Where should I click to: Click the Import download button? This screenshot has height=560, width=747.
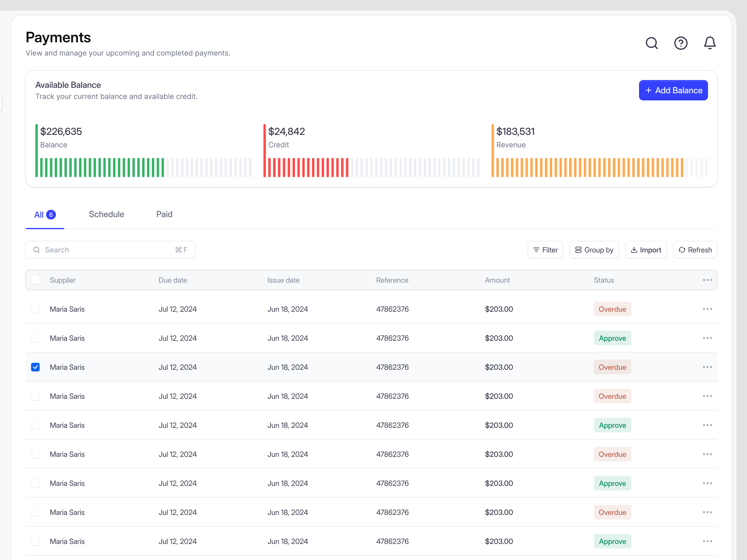646,250
